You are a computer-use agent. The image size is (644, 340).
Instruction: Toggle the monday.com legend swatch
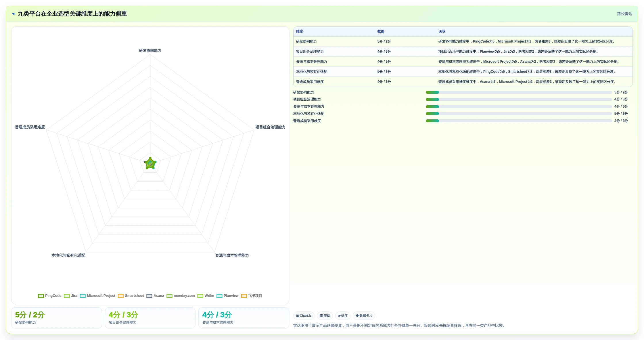coord(169,296)
